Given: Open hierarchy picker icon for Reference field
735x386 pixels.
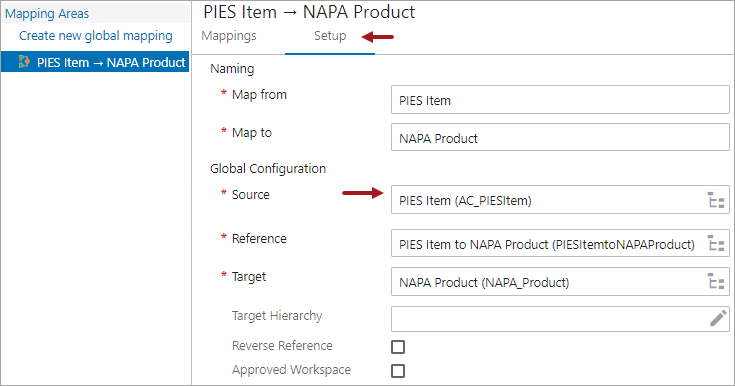Looking at the screenshot, I should click(716, 244).
